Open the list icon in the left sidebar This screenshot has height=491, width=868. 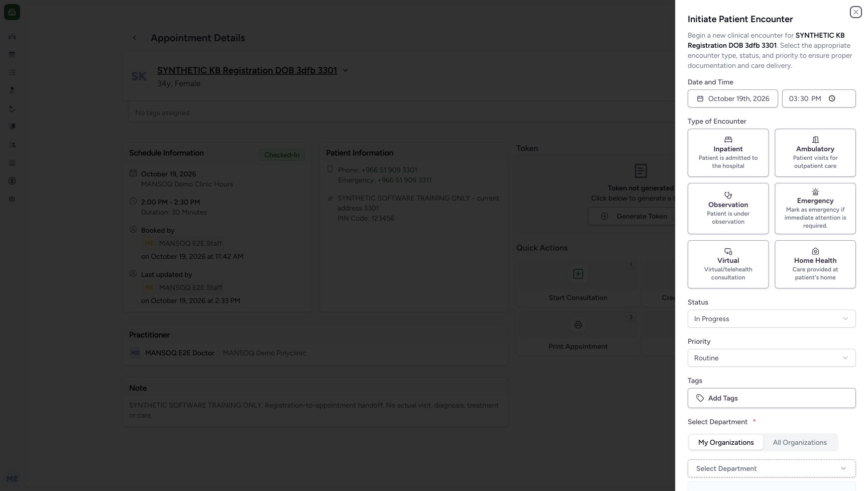12,72
